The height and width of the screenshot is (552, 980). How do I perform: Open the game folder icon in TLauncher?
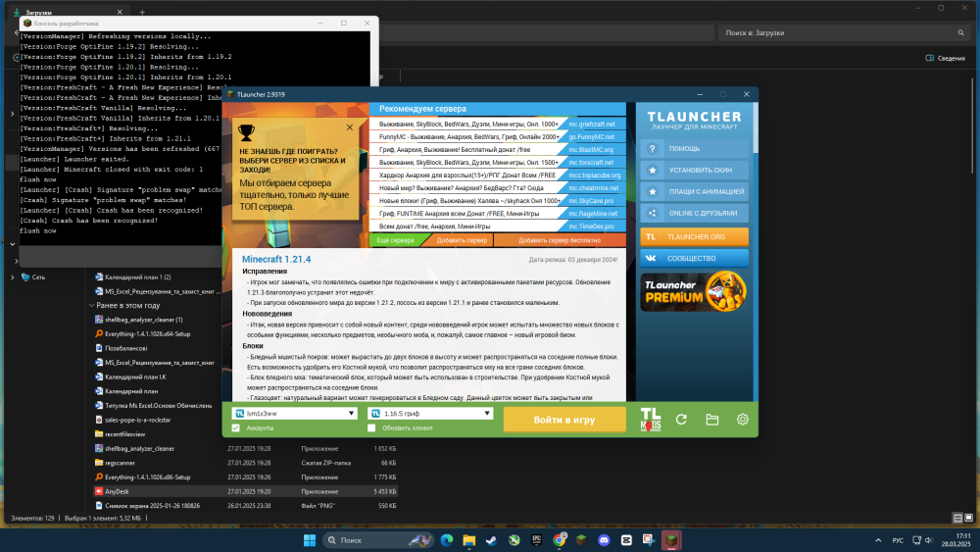pyautogui.click(x=711, y=420)
